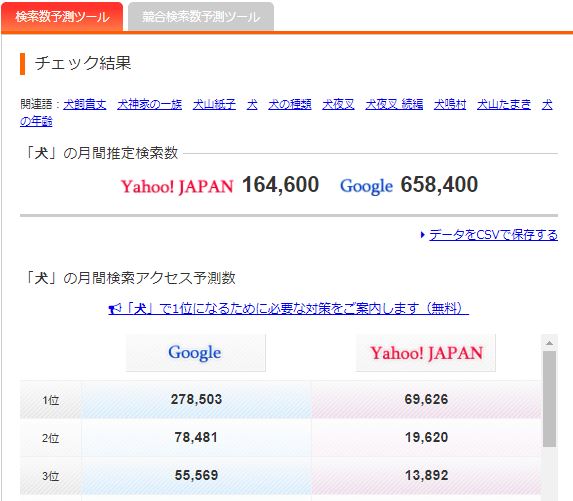Image resolution: width=573 pixels, height=501 pixels.
Task: Select Yahoo value 19,620
Action: pyautogui.click(x=426, y=437)
